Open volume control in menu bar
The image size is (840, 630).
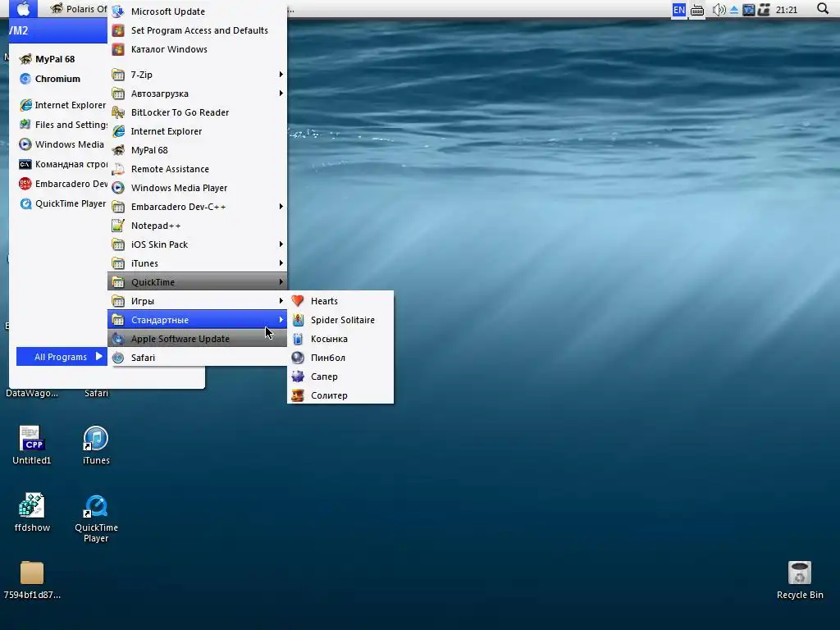(x=719, y=10)
